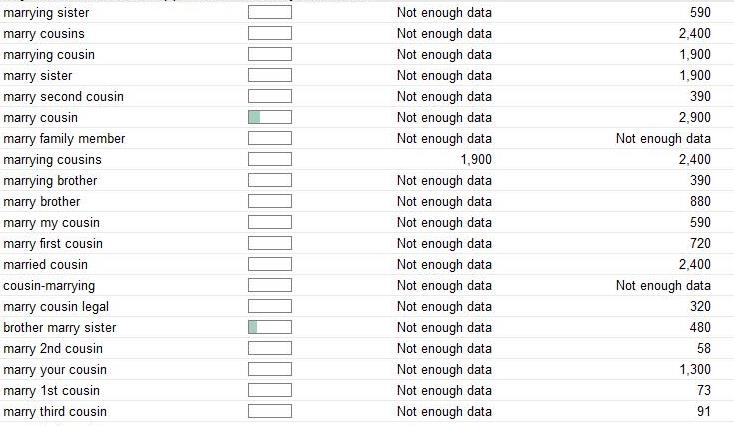Screen dimensions: 734x426
Task: Click the 1,300 value for 'marry your cousin'
Action: [x=695, y=369]
